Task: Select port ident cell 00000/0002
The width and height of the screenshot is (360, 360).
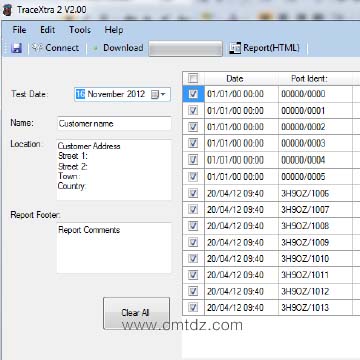Action: (x=315, y=127)
